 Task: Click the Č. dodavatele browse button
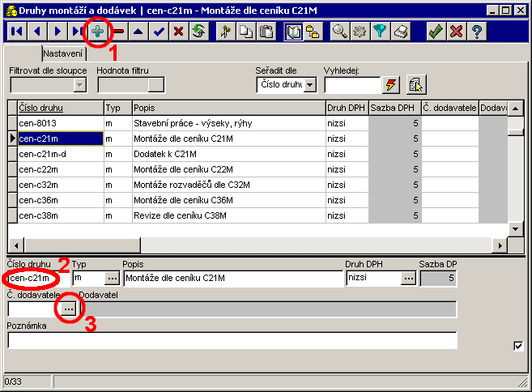pos(69,309)
